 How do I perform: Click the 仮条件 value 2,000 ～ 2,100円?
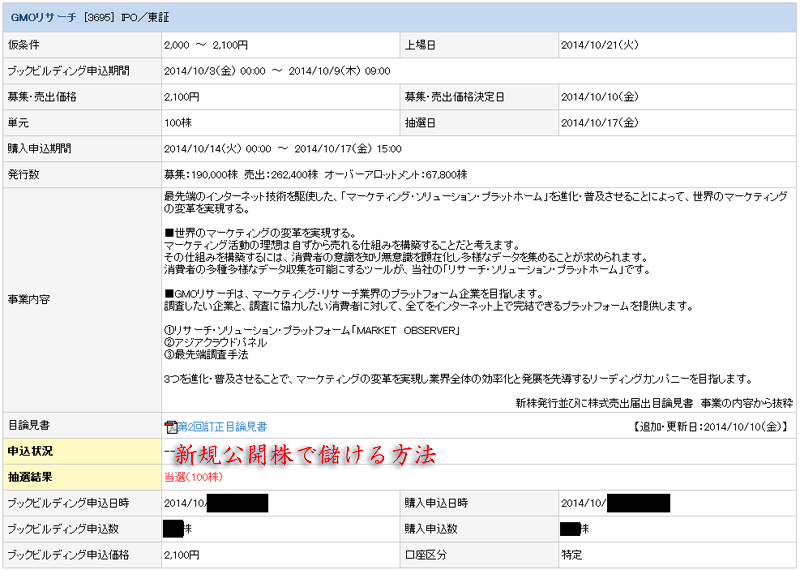[x=206, y=45]
